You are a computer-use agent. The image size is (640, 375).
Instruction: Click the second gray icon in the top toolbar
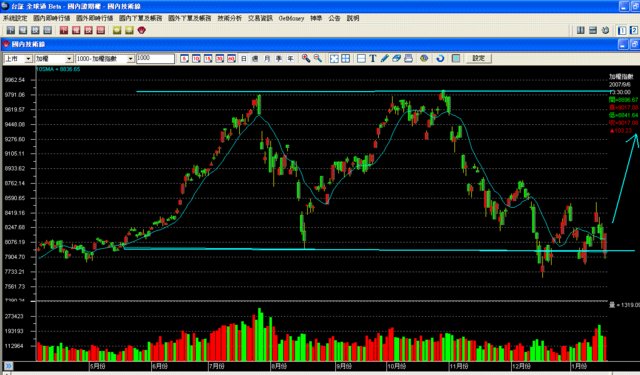click(23, 30)
